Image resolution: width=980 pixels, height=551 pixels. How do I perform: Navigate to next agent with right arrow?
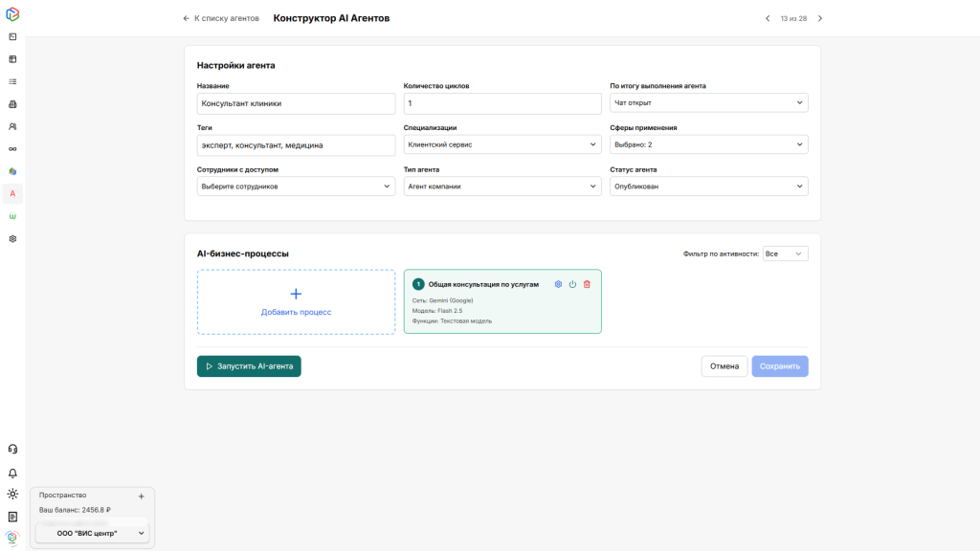coord(819,17)
